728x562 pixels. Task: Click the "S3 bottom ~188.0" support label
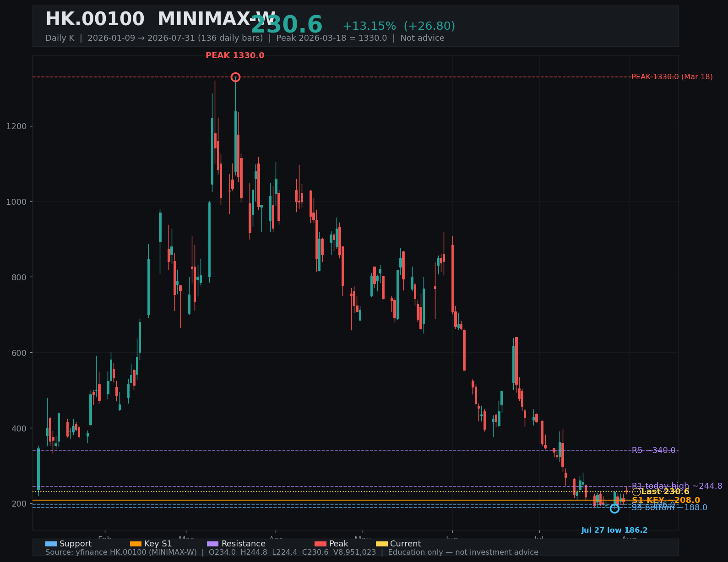(x=669, y=507)
